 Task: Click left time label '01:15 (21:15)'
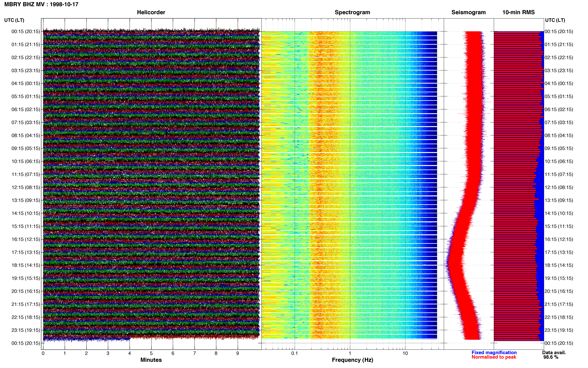tap(26, 45)
